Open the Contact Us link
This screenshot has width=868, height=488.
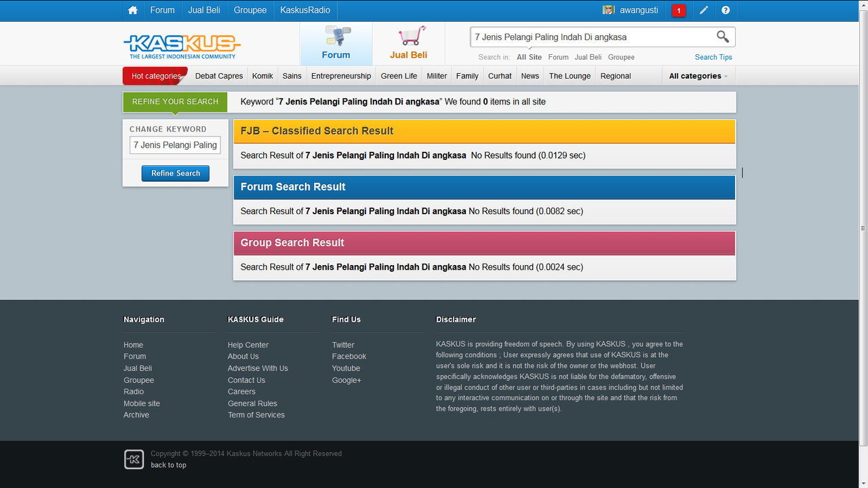(246, 380)
